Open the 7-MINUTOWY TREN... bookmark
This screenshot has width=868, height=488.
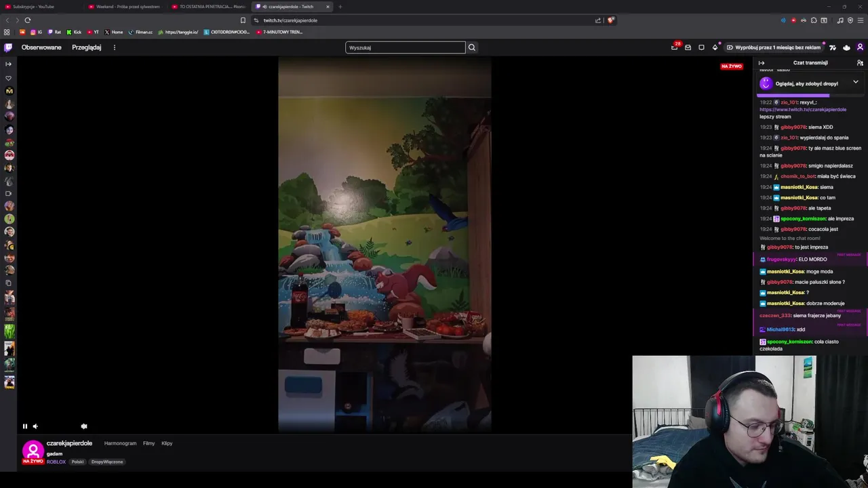pyautogui.click(x=279, y=32)
